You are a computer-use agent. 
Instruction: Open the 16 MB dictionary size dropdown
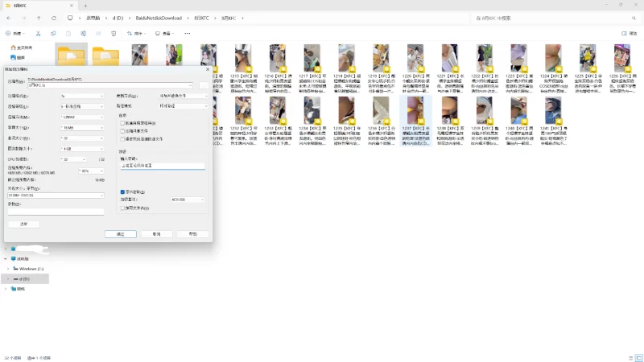(x=82, y=128)
